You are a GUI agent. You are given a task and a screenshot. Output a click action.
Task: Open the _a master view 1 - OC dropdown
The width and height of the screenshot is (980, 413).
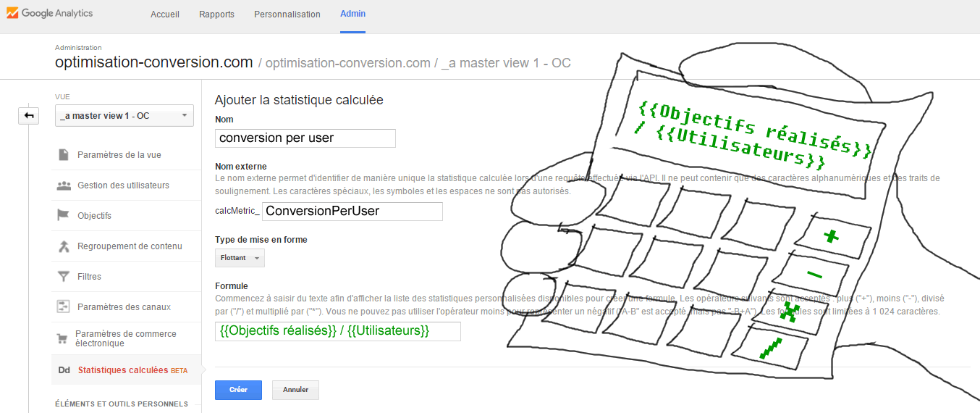(124, 116)
